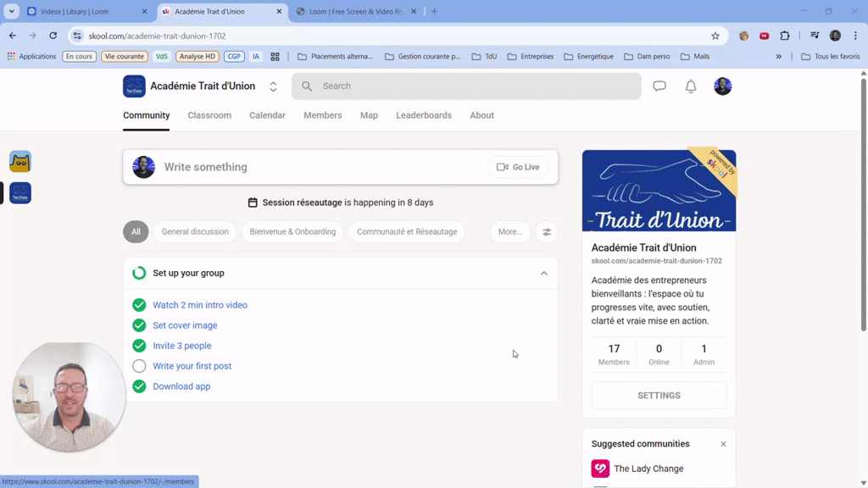Open the user profile avatar menu

tap(722, 86)
